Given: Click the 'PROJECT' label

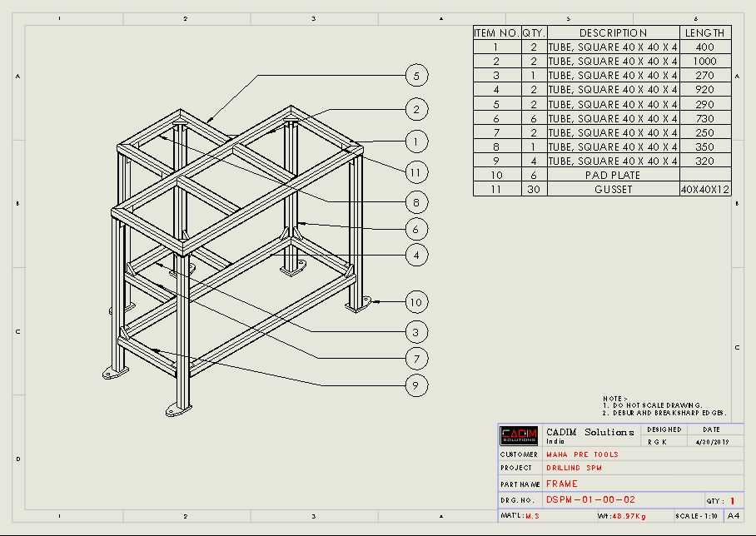Looking at the screenshot, I should (516, 468).
